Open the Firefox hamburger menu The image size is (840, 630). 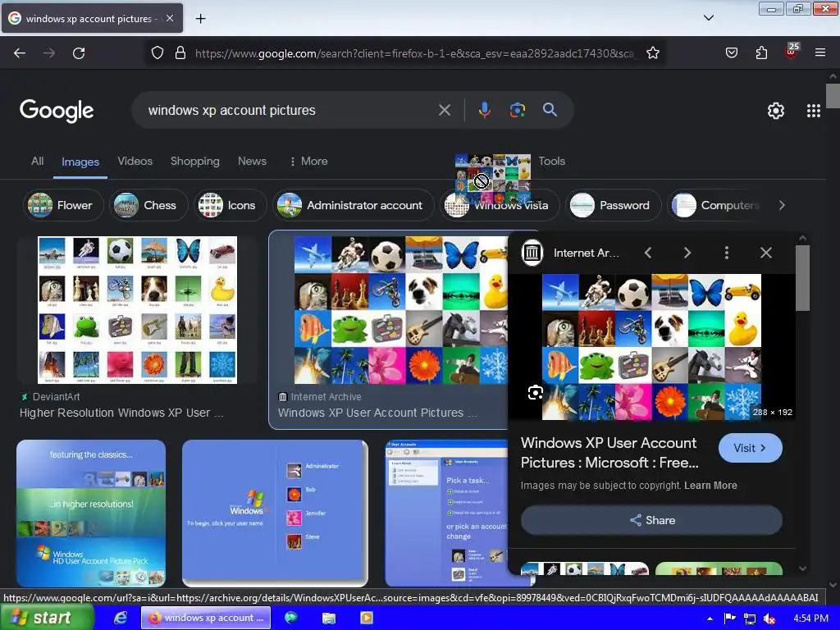pyautogui.click(x=819, y=52)
